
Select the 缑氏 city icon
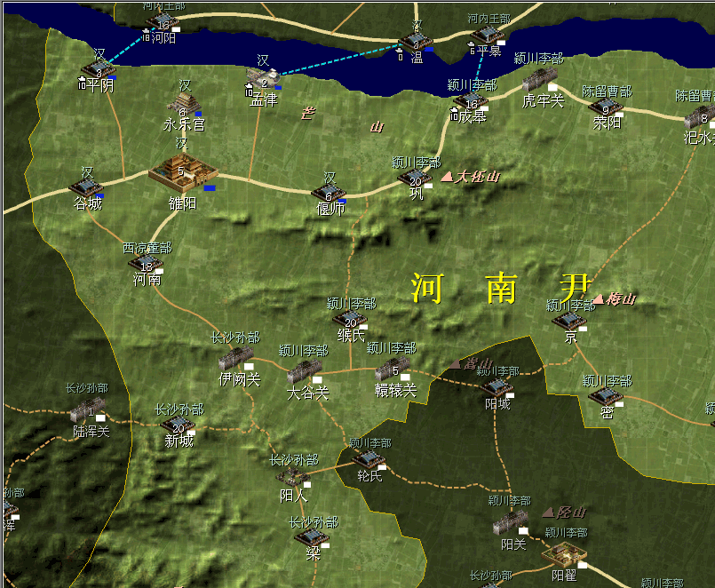click(350, 319)
